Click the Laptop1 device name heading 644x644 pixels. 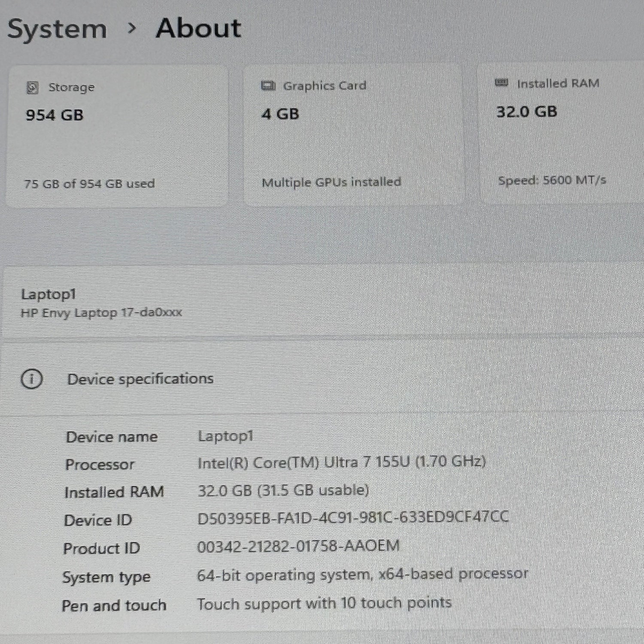point(49,295)
